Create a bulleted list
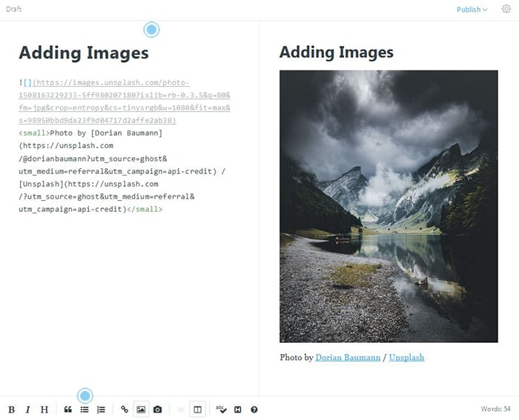This screenshot has width=519, height=420. [85, 410]
